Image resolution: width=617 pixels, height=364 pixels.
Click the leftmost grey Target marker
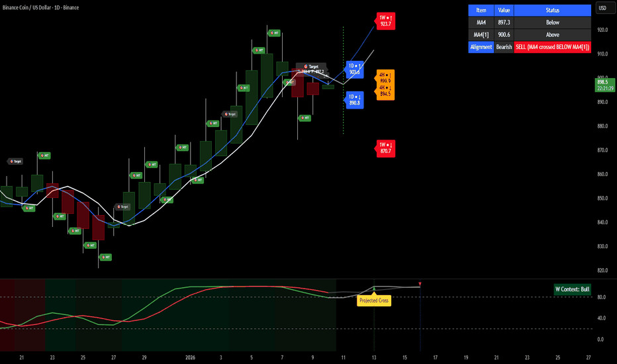(15, 161)
